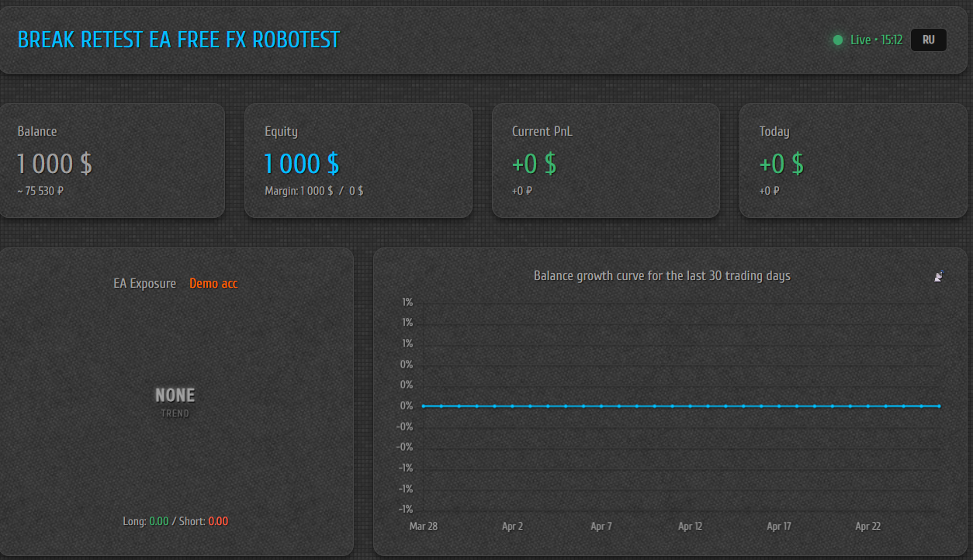Click the orange Demo acc label
Screen dimensions: 973x560
tap(213, 284)
